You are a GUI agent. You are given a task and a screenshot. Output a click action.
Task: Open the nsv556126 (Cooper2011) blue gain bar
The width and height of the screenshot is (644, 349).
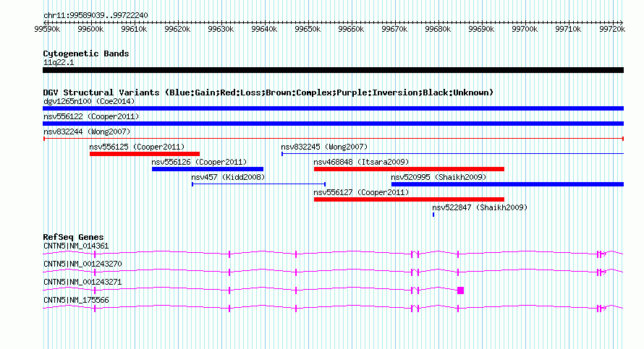tap(208, 169)
